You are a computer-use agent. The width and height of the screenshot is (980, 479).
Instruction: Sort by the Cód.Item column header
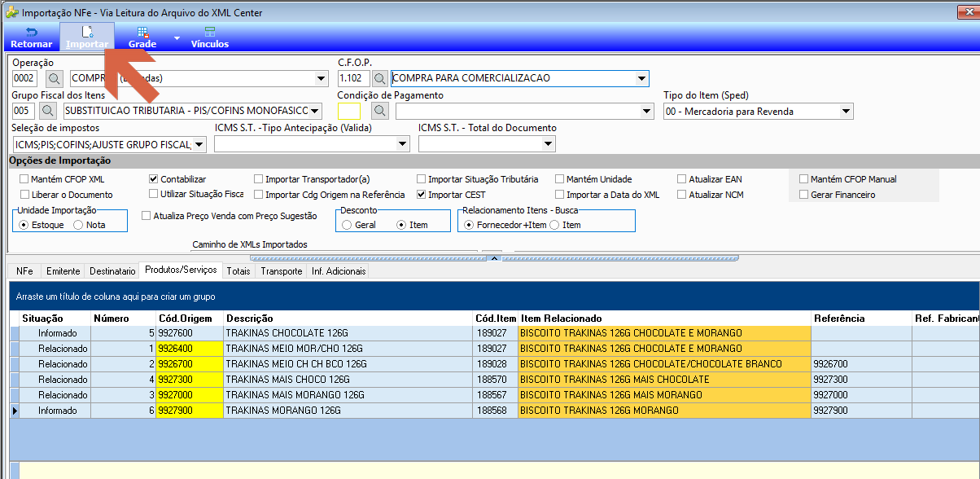[x=495, y=319]
